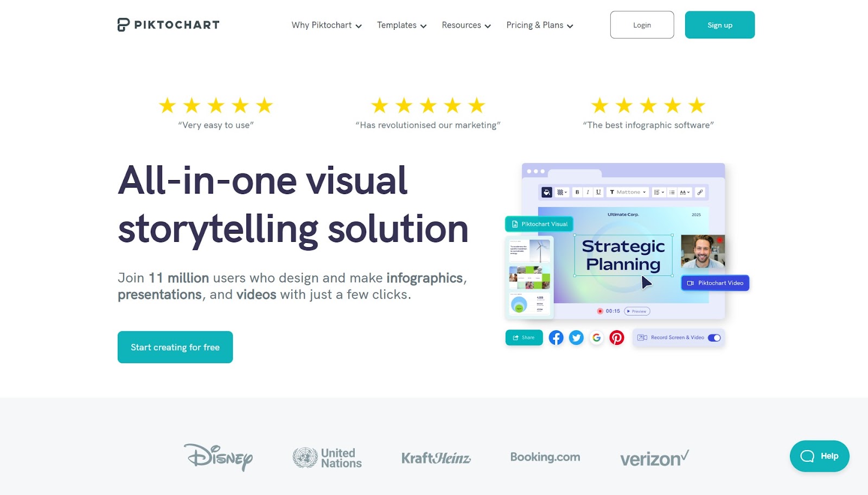The image size is (868, 495).
Task: Click the Sign up button
Action: pos(720,25)
